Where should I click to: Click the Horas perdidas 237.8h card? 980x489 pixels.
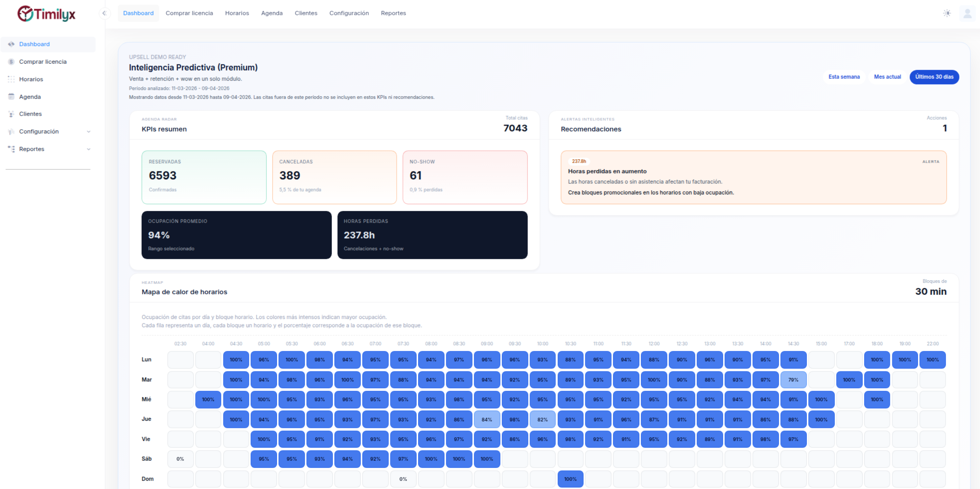[432, 235]
